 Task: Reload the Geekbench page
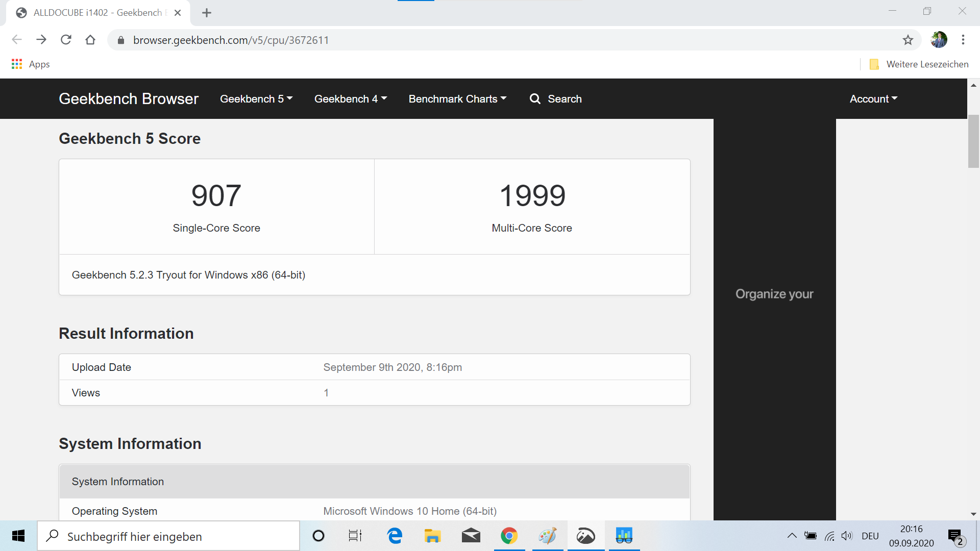coord(66,40)
